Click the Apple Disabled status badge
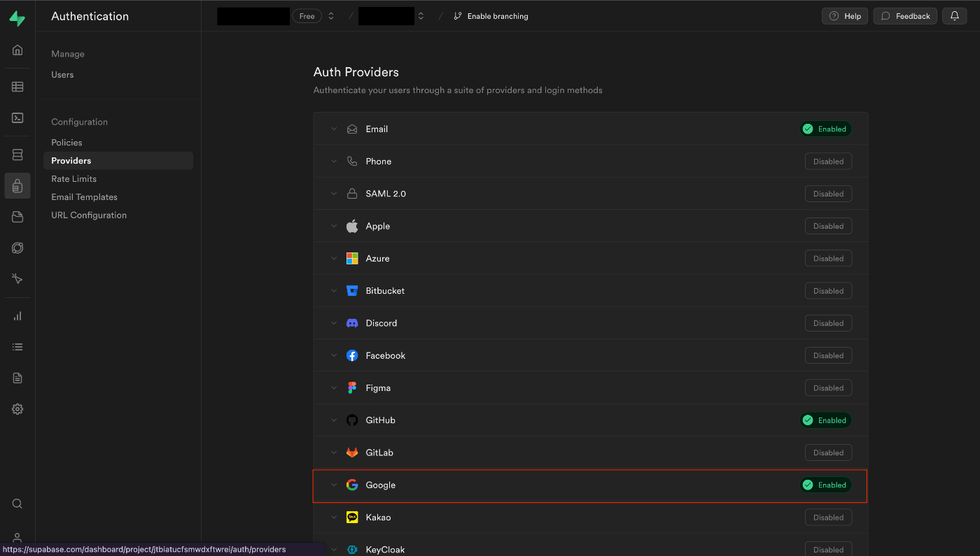Image resolution: width=980 pixels, height=556 pixels. 828,226
